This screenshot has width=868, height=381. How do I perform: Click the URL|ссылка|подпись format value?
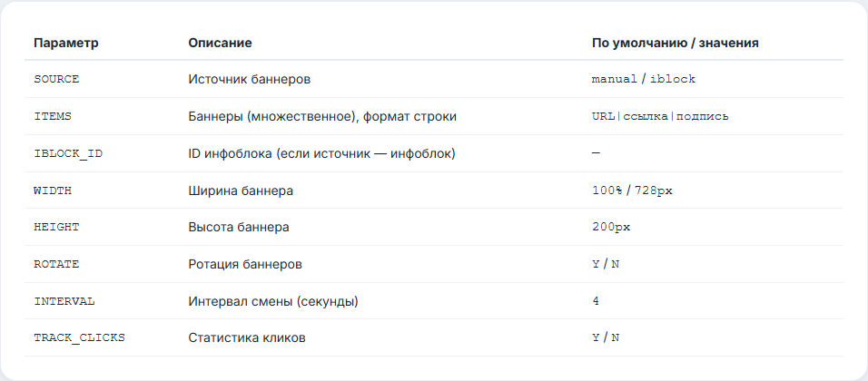click(x=660, y=116)
